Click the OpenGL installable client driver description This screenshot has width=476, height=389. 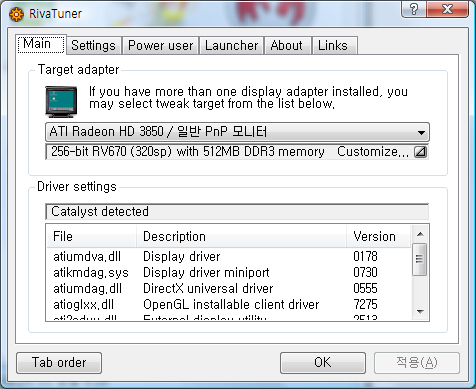[x=231, y=305]
